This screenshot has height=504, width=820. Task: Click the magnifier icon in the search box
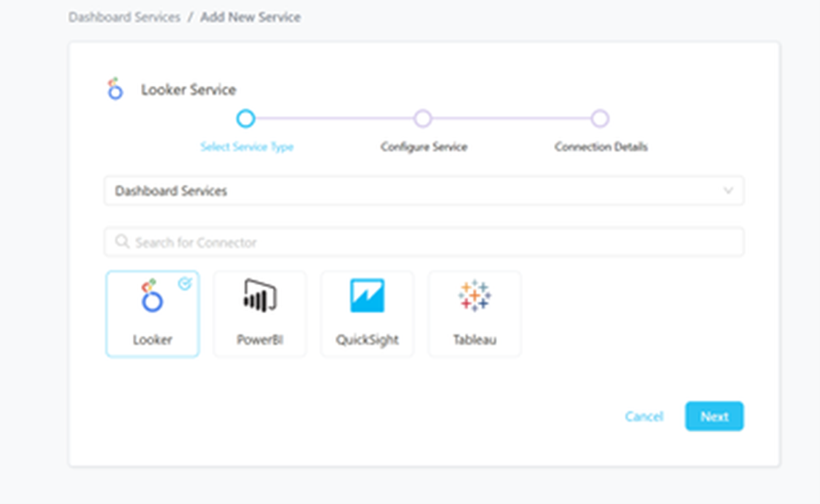pos(123,241)
